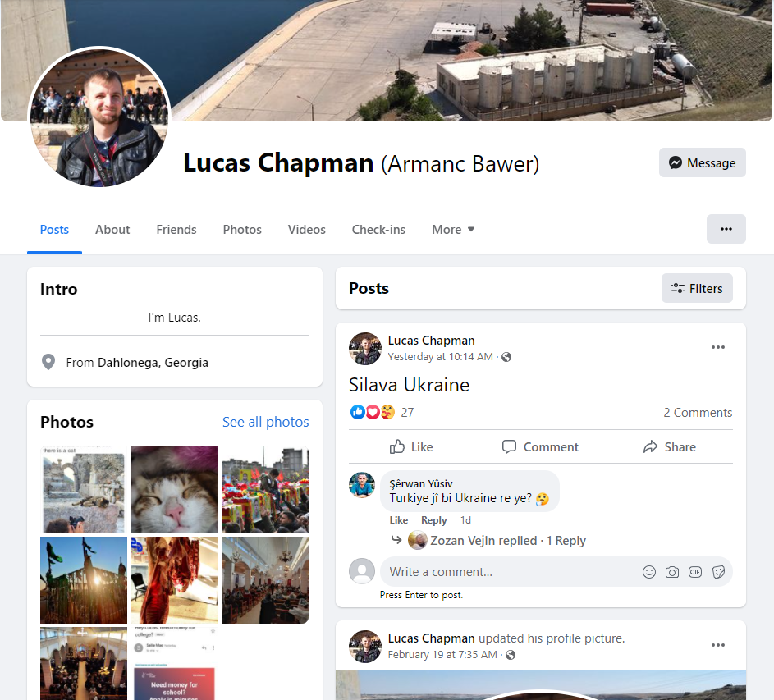Message Lucas Chapman
774x700 pixels.
tap(702, 162)
